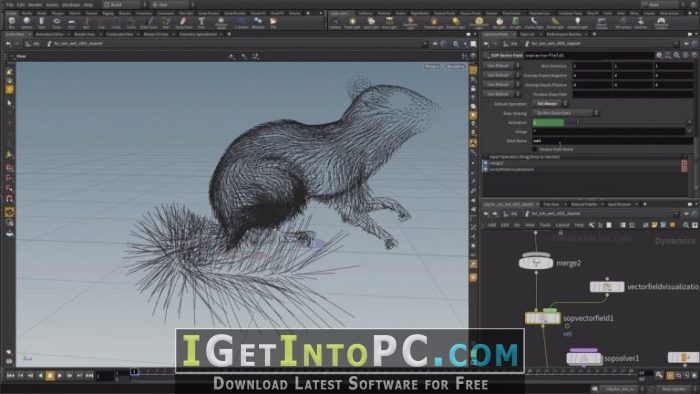
Task: Select the sopsolver1 node
Action: 584,358
